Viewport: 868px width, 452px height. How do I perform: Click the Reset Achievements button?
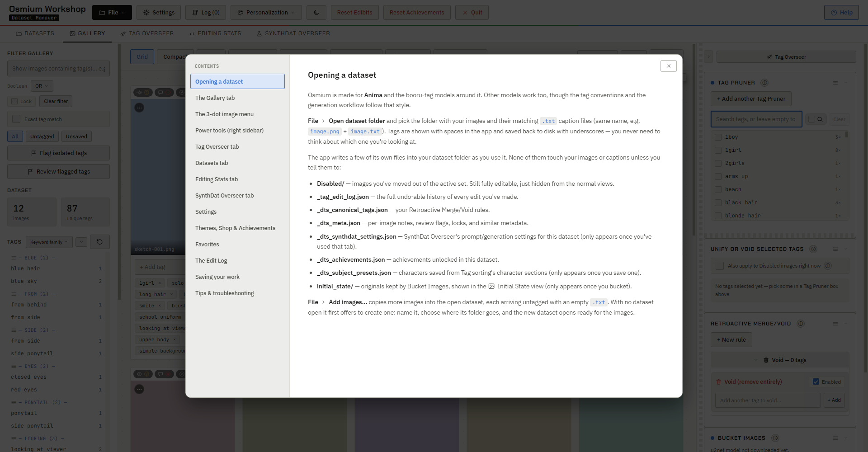(417, 13)
